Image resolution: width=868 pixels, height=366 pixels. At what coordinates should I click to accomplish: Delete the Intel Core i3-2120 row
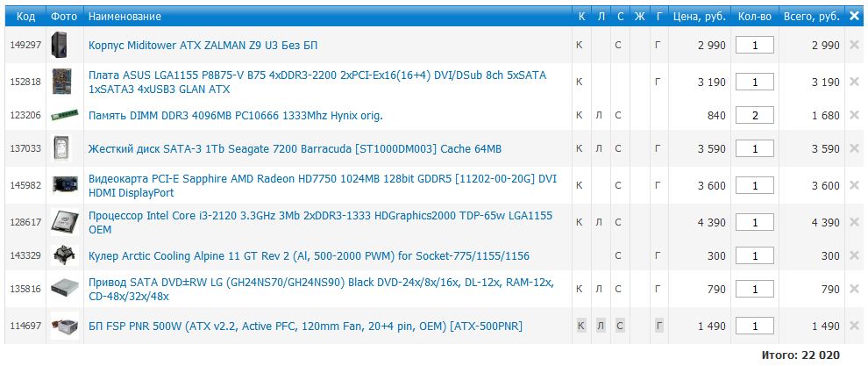(854, 222)
